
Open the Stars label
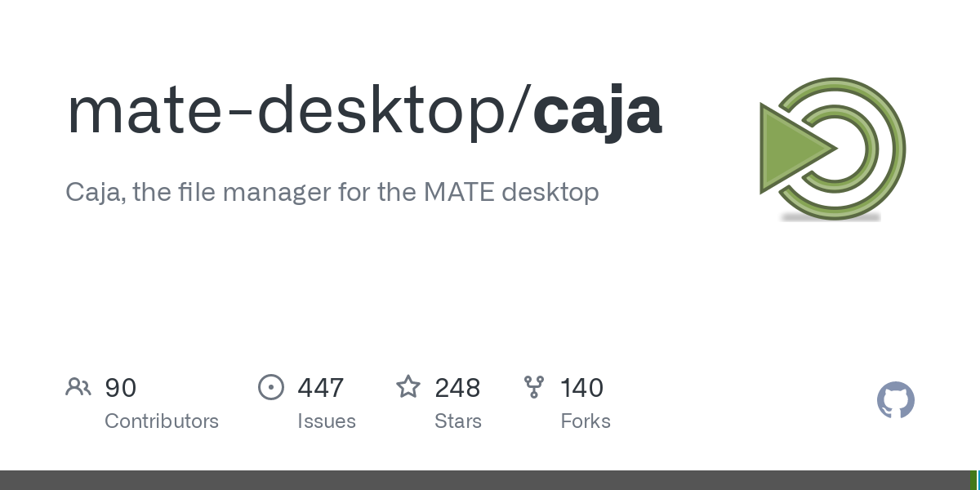coord(458,421)
